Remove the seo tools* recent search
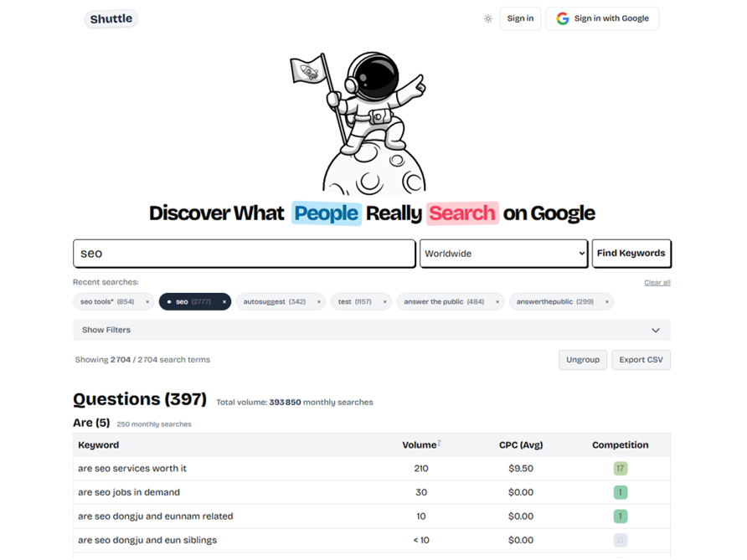This screenshot has width=747, height=560. 147,301
